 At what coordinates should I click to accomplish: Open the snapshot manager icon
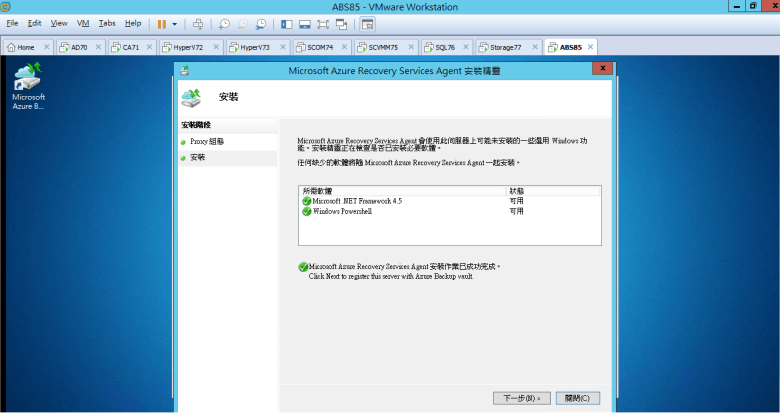click(261, 23)
